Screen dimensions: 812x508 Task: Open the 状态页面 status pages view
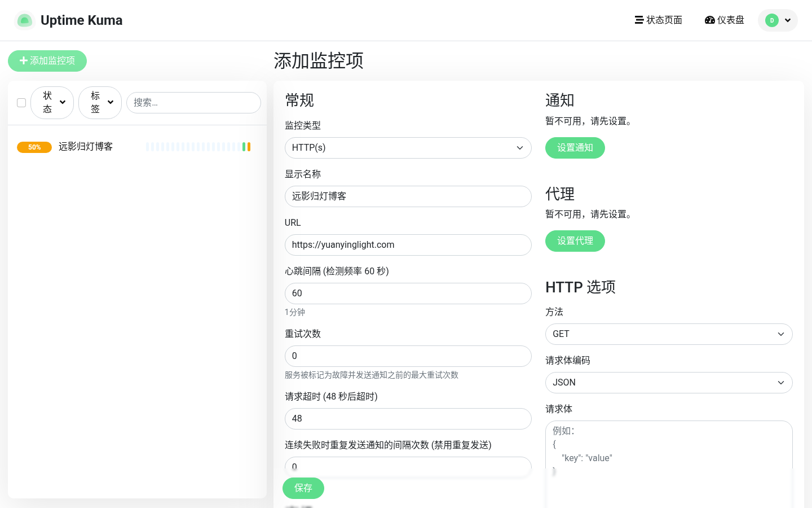659,20
